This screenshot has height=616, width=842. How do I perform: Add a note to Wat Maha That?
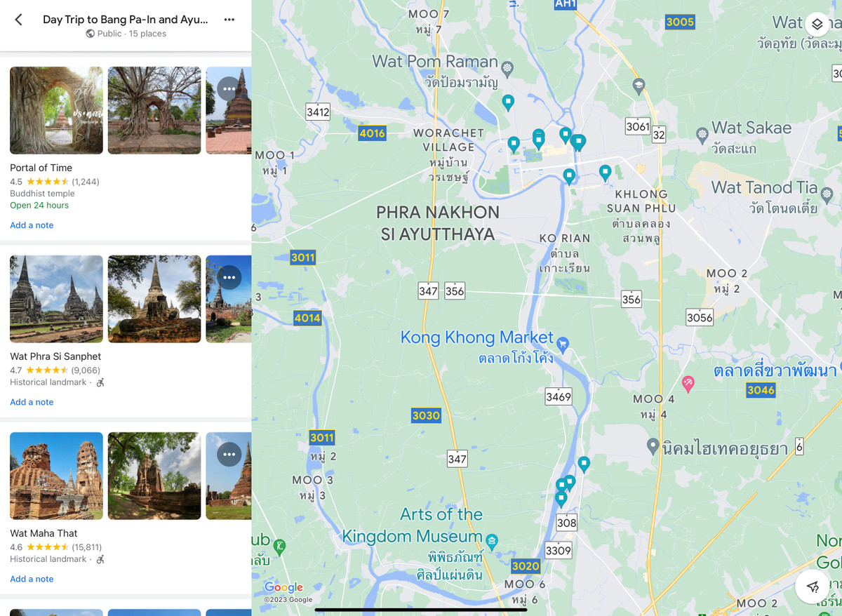(32, 579)
